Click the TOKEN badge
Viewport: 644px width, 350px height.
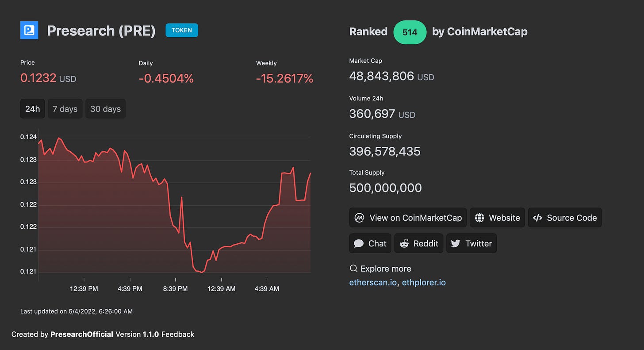click(x=182, y=30)
